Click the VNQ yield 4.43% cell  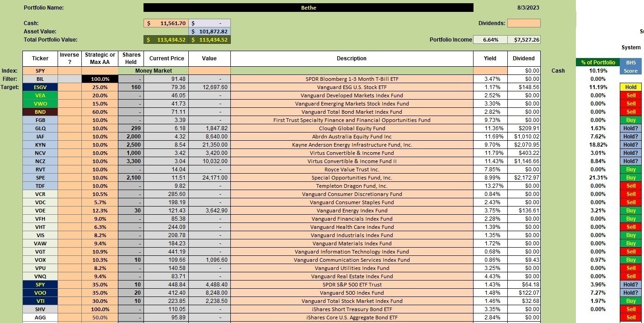tap(490, 276)
